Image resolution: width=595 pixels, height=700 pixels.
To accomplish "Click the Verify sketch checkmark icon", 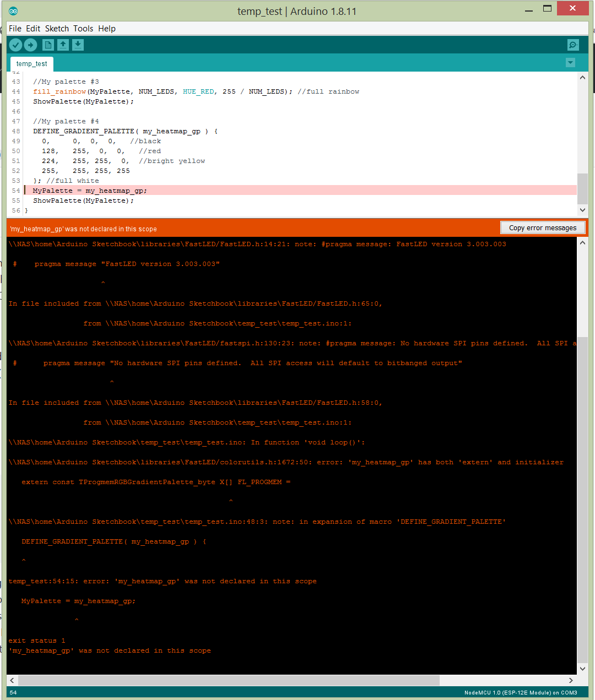I will [x=15, y=45].
